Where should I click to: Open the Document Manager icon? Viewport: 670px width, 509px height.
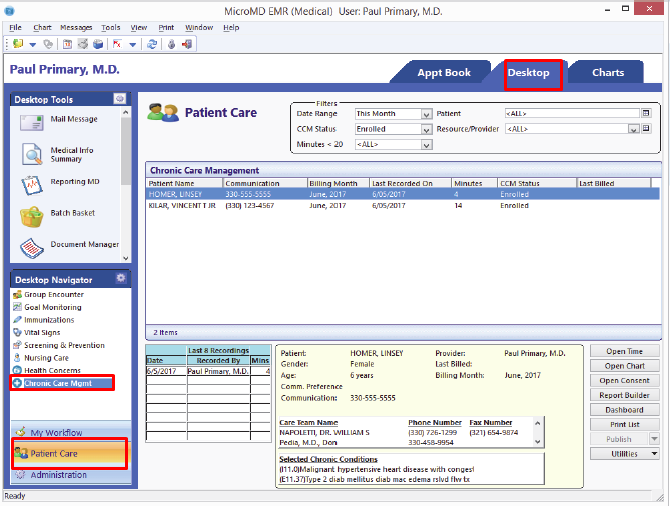tap(32, 248)
